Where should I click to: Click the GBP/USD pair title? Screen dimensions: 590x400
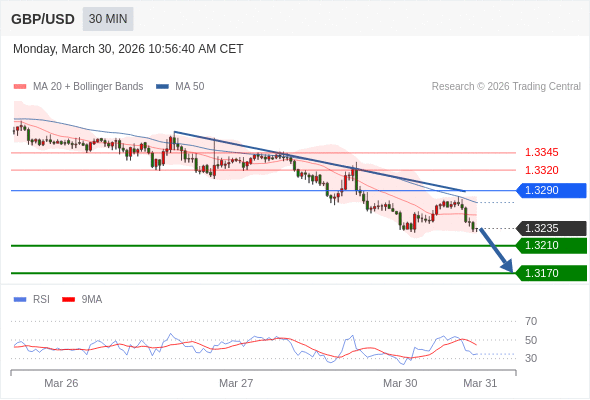[x=43, y=19]
